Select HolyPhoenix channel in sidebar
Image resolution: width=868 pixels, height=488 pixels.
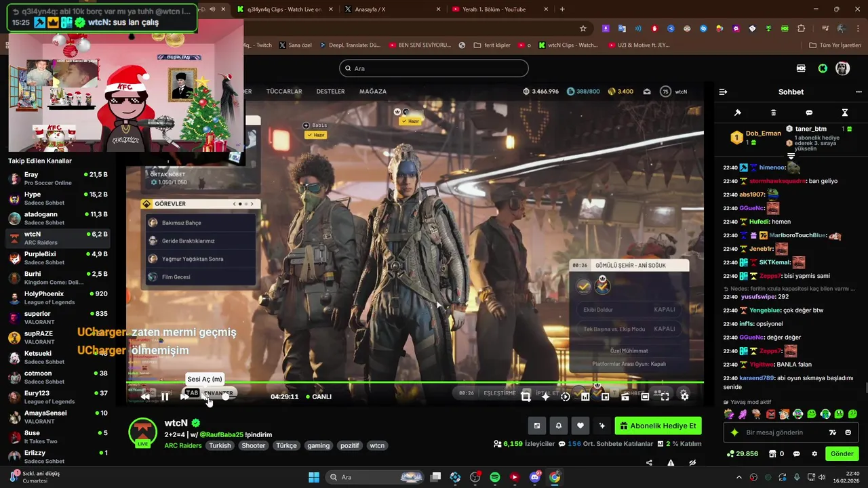pyautogui.click(x=58, y=298)
